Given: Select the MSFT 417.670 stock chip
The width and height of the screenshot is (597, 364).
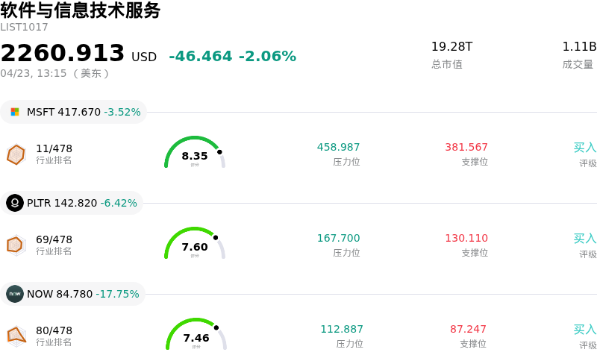Looking at the screenshot, I should [x=73, y=112].
